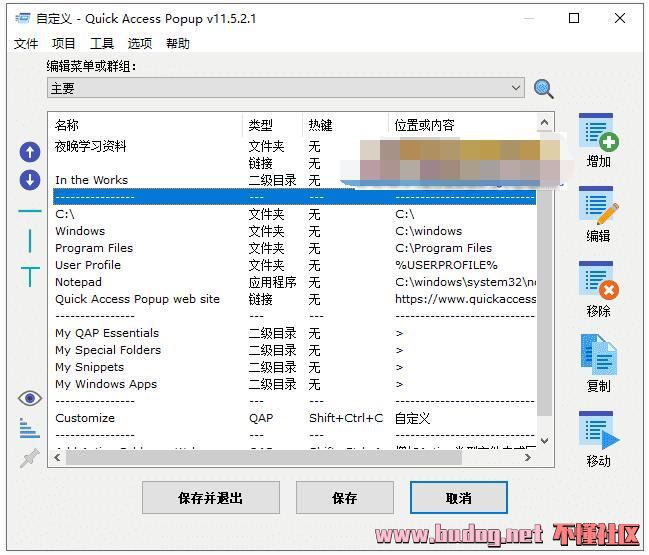649x555 pixels.
Task: Click the Edit (编辑) favorite icon
Action: 598,207
